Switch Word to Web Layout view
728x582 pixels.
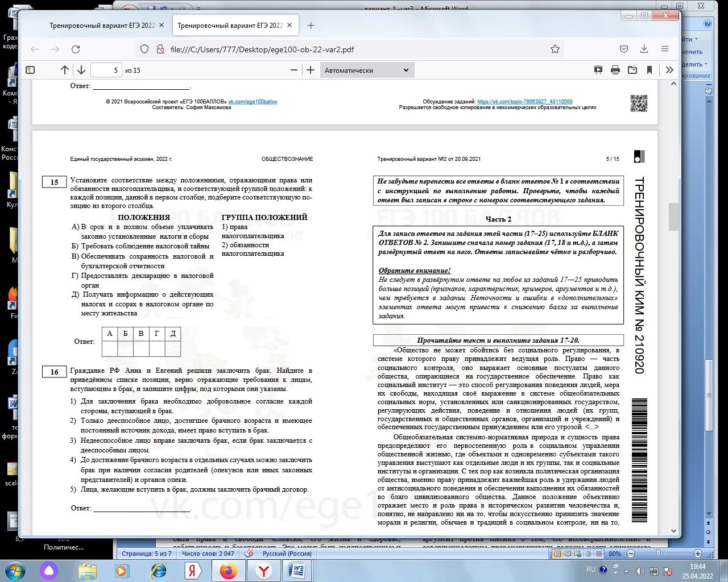point(577,554)
